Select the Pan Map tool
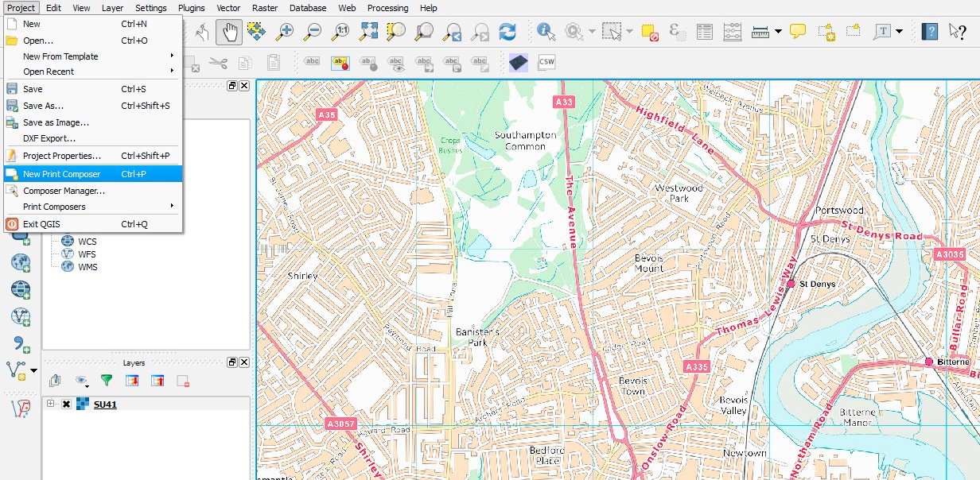The height and width of the screenshot is (480, 980). click(x=229, y=33)
